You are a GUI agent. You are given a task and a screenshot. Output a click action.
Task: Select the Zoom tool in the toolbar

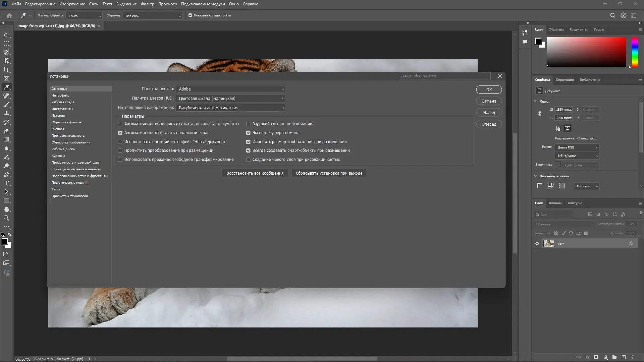click(x=6, y=218)
